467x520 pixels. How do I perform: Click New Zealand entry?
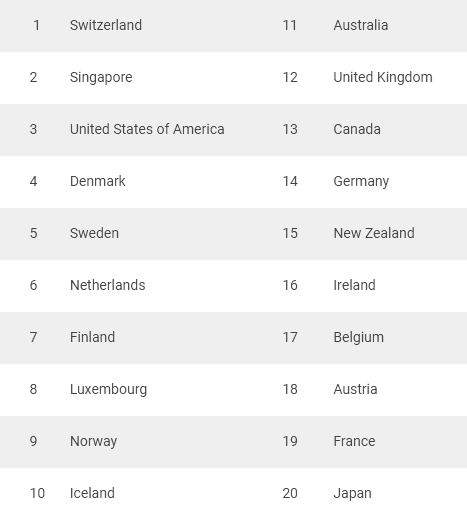[374, 233]
